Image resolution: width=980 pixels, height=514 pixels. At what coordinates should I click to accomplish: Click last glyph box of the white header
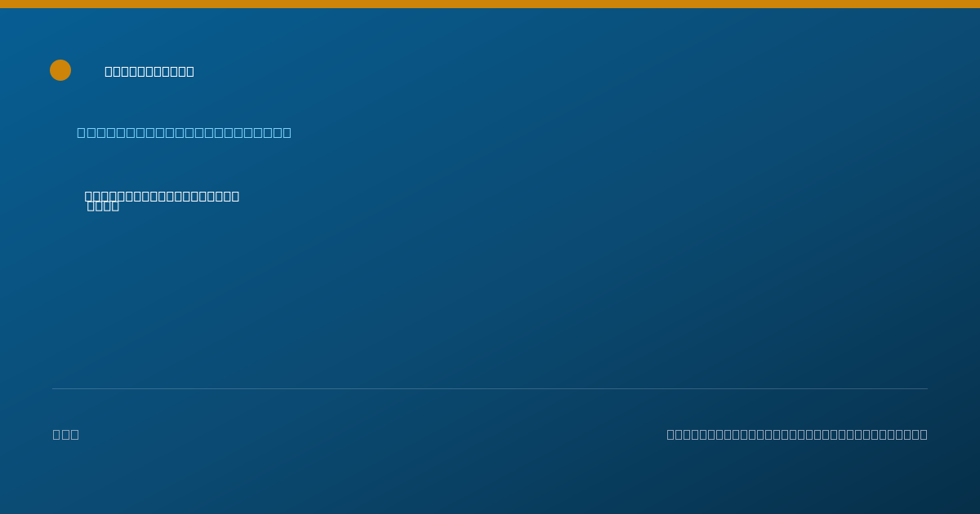(189, 71)
